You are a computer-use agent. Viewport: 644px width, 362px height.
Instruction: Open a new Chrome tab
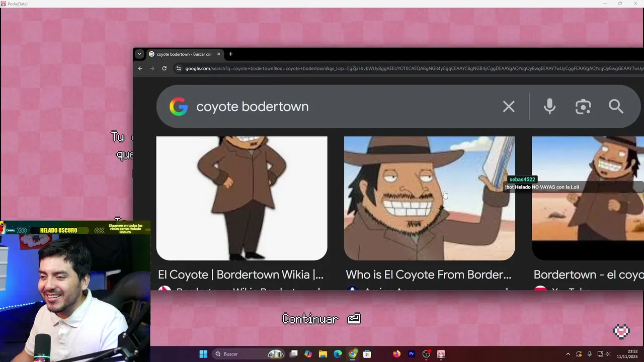click(230, 54)
